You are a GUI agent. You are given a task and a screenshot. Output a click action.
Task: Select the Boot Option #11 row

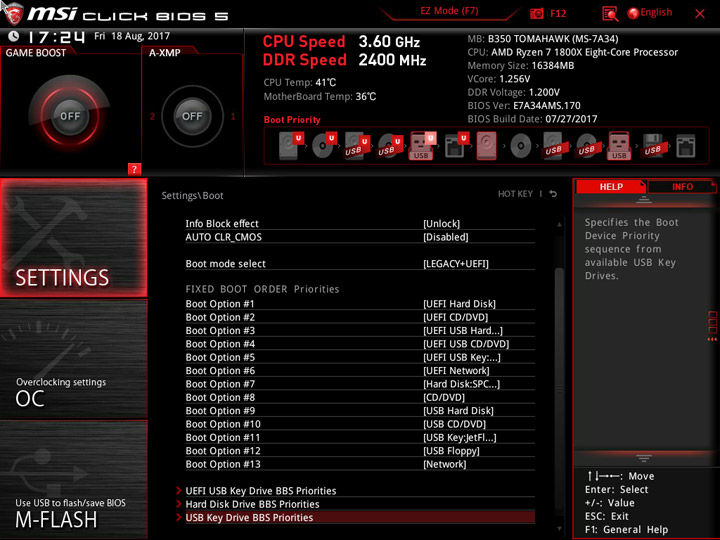360,437
